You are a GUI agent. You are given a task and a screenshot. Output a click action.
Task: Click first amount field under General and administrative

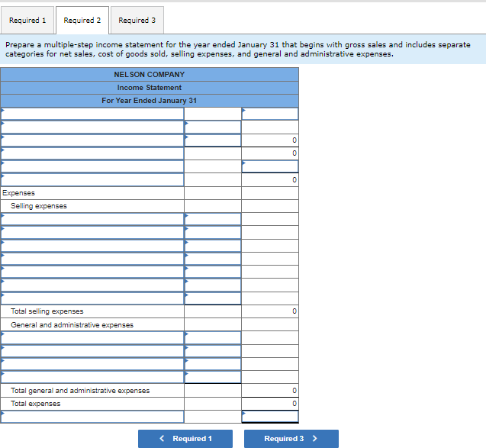coord(213,337)
